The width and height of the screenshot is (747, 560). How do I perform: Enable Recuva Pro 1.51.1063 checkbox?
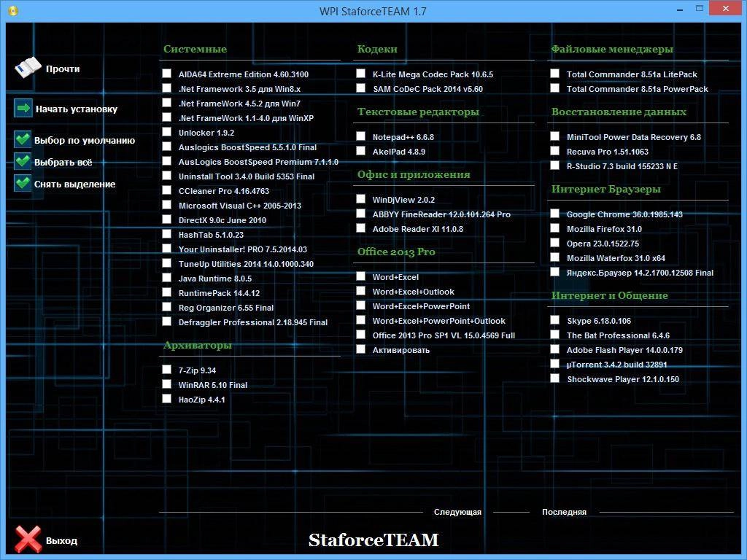click(x=554, y=151)
